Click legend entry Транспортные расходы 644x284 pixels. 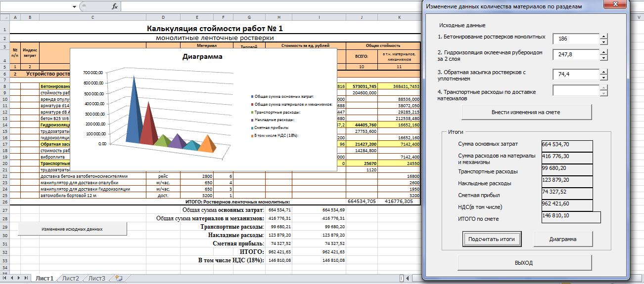(x=276, y=112)
